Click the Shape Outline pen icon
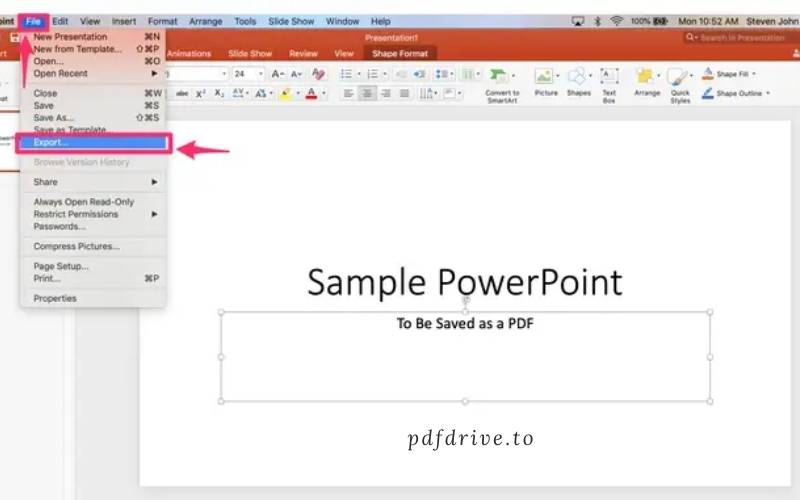Image resolution: width=800 pixels, height=500 pixels. (x=708, y=93)
